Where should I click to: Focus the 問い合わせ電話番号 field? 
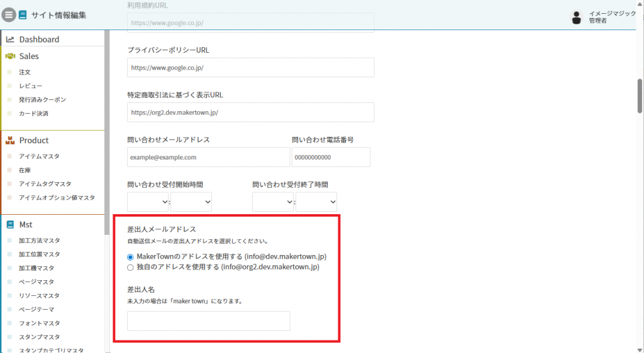[331, 157]
